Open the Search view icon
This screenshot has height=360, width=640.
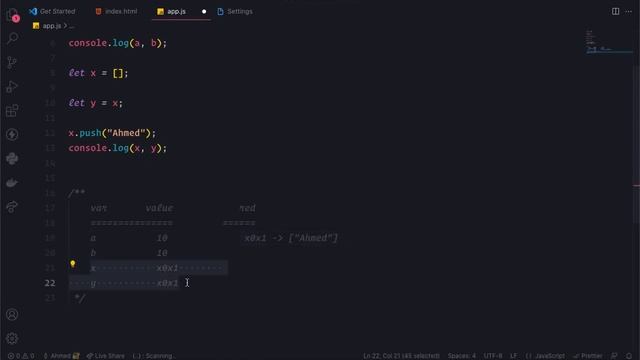coord(12,38)
